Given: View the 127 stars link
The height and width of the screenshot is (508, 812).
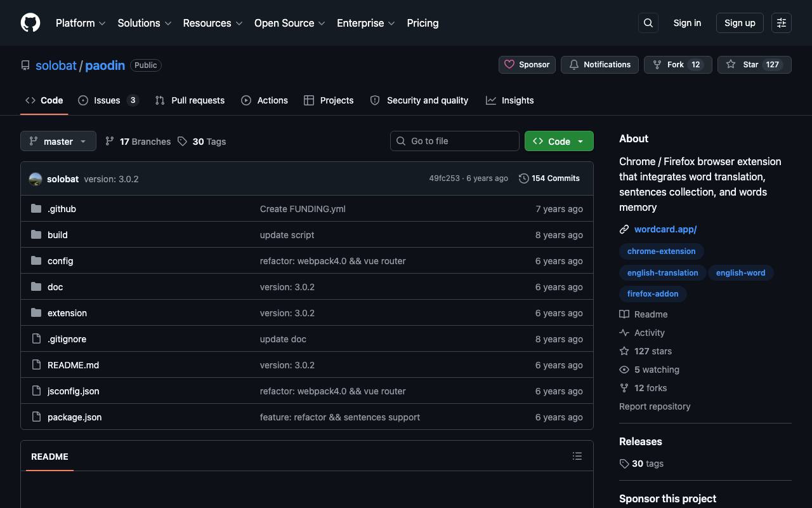Looking at the screenshot, I should click(x=645, y=351).
